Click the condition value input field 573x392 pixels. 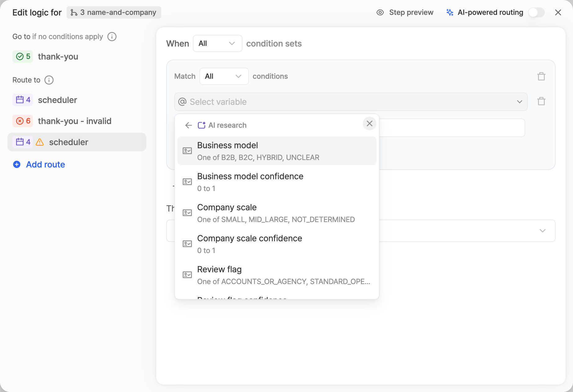[452, 128]
